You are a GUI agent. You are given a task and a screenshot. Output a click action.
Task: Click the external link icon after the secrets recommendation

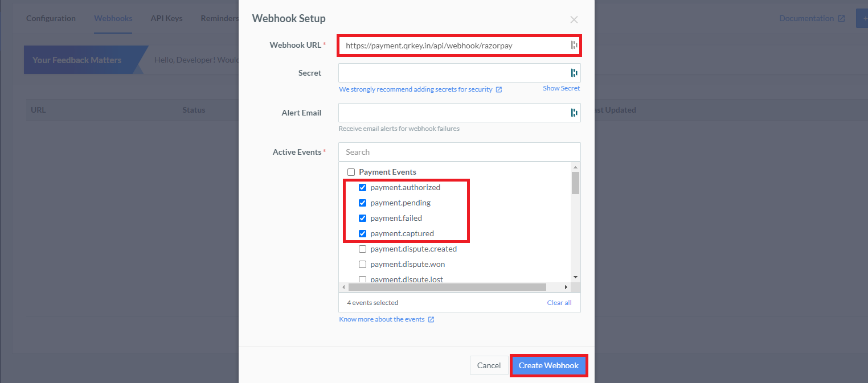[x=499, y=89]
